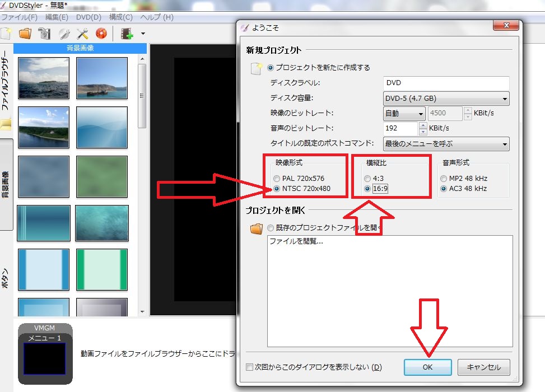Open project with the folder toolbar icon
Screen dimensions: 545x392
coord(25,34)
